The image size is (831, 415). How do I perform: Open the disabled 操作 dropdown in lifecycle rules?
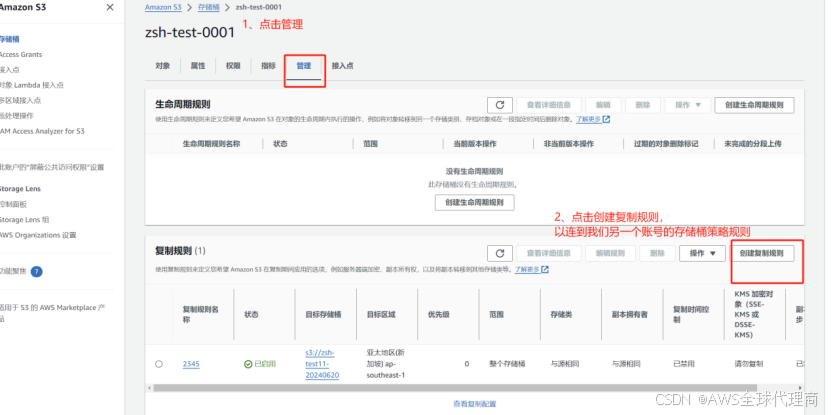[688, 105]
